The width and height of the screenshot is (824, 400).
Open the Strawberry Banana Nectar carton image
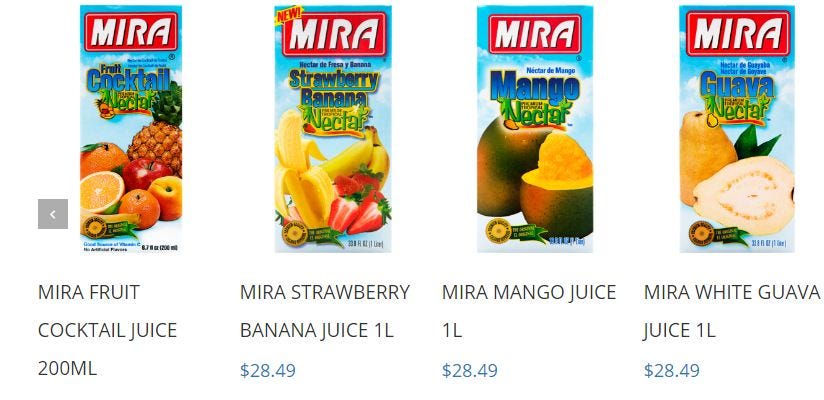pyautogui.click(x=333, y=129)
